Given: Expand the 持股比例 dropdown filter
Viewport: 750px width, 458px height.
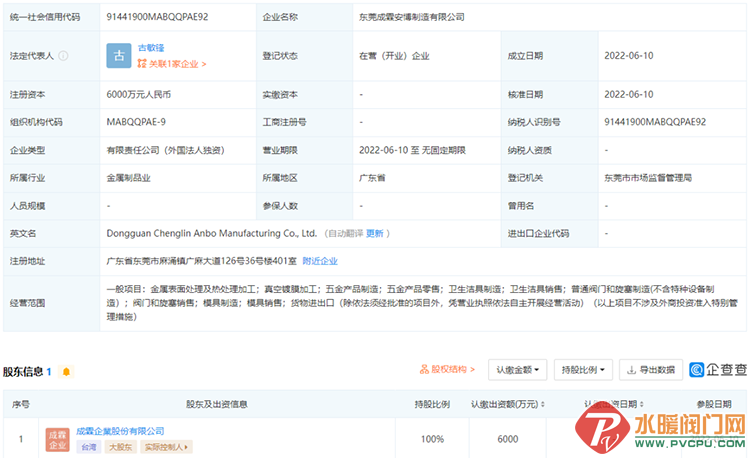Looking at the screenshot, I should pyautogui.click(x=583, y=370).
